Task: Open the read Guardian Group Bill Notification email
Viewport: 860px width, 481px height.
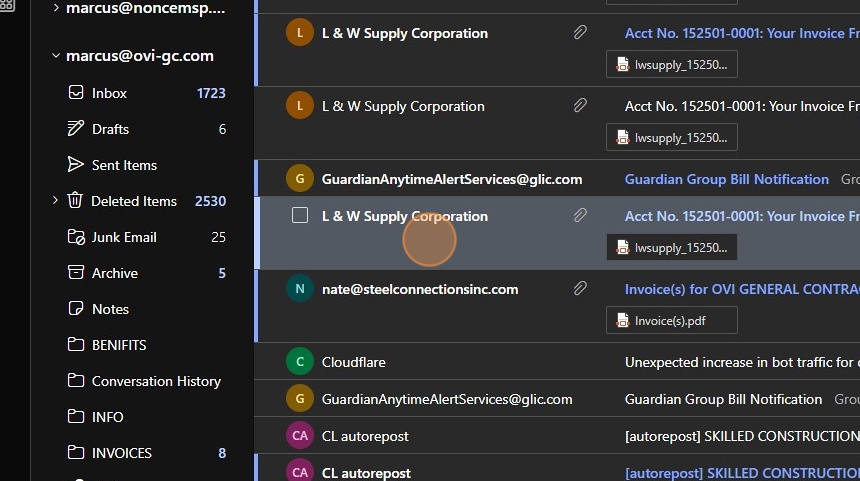Action: point(559,399)
